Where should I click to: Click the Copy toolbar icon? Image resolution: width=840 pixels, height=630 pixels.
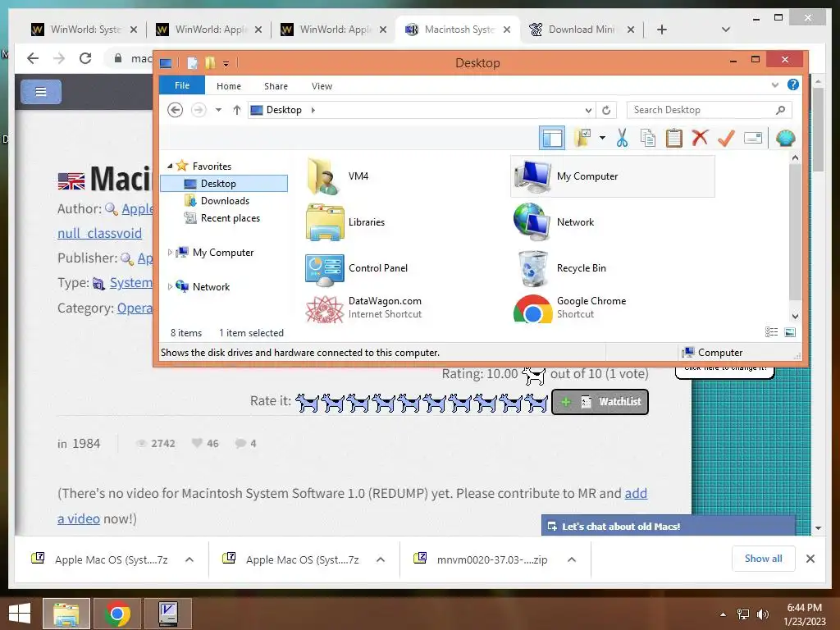(648, 138)
